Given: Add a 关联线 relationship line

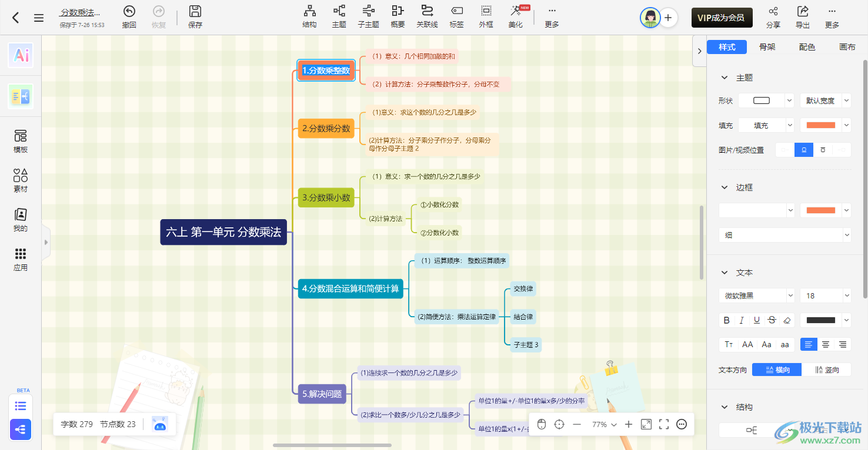Looking at the screenshot, I should (427, 17).
